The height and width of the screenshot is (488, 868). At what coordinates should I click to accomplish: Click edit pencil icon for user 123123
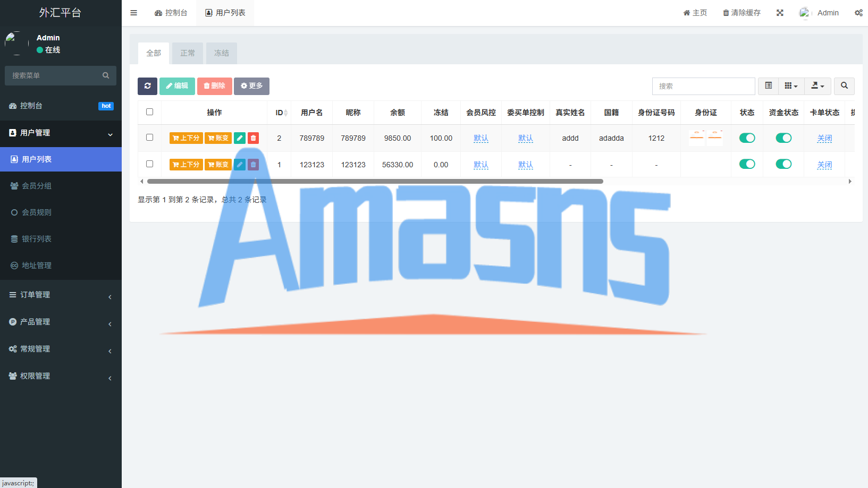(240, 165)
